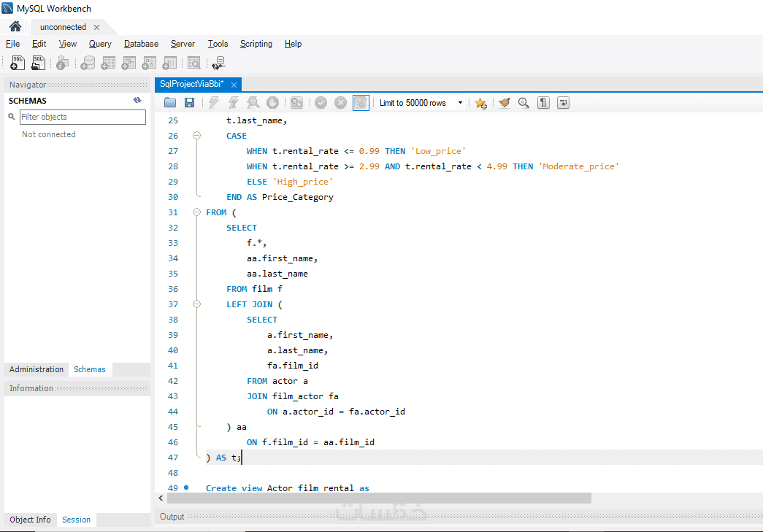Click Rollback transaction X icon

(x=341, y=103)
